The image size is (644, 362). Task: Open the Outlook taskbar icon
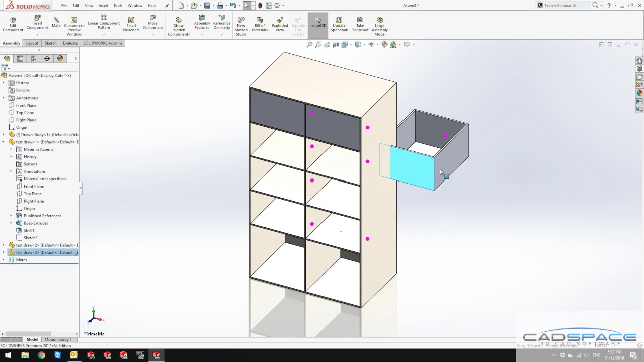[74, 355]
